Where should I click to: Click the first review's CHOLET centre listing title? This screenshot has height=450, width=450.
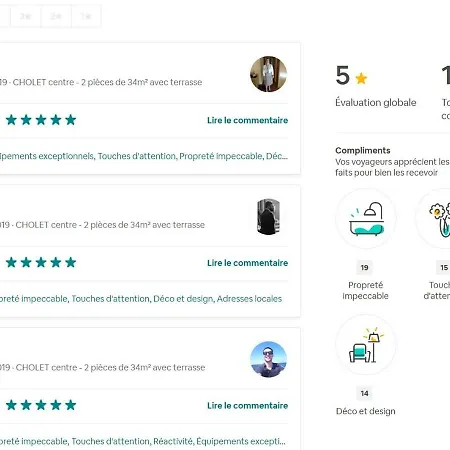[x=101, y=82]
